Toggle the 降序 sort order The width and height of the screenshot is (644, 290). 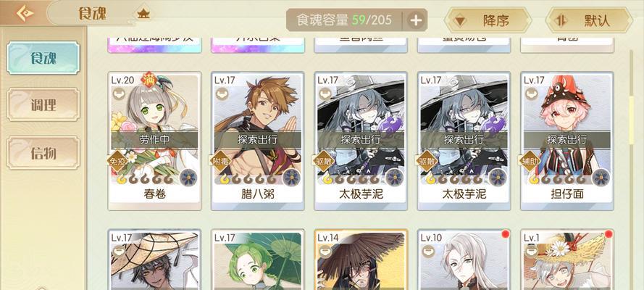tap(488, 20)
